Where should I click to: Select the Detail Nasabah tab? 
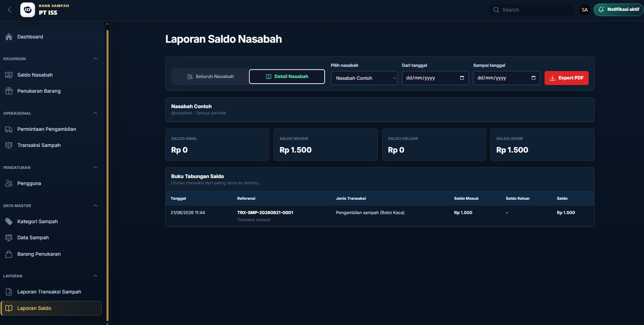click(287, 76)
